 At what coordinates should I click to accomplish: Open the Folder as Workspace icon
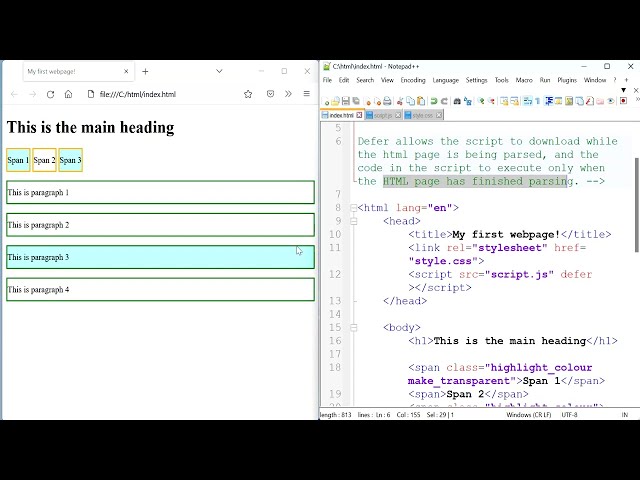[x=600, y=101]
